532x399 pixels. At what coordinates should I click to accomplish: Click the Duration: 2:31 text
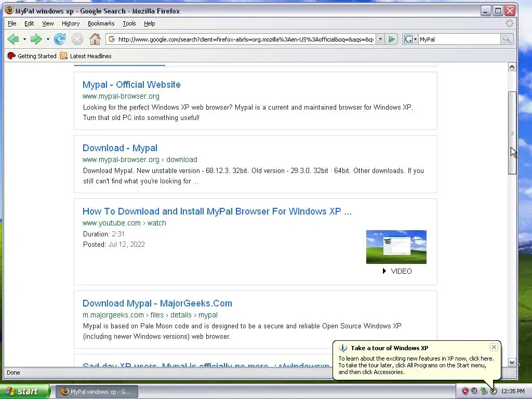coord(104,234)
